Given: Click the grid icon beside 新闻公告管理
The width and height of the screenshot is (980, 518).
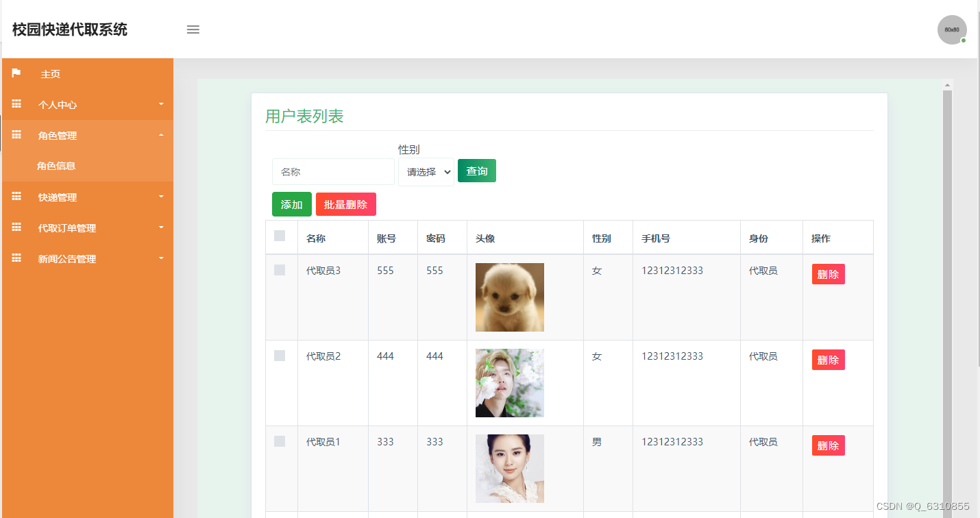Looking at the screenshot, I should [16, 258].
